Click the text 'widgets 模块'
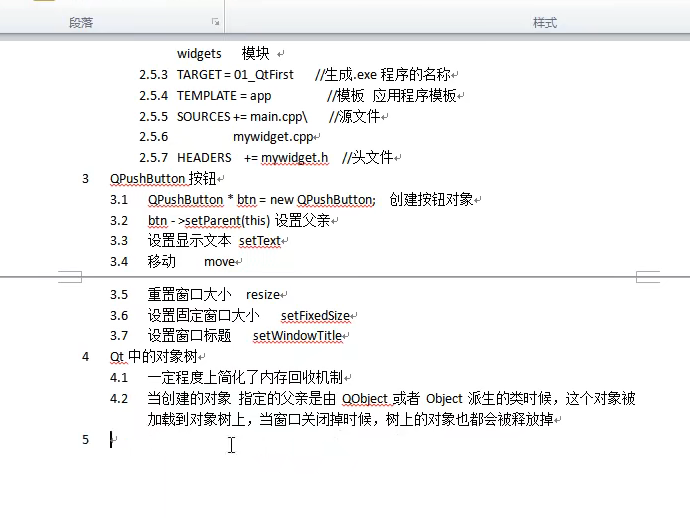This screenshot has width=690, height=518. coord(223,54)
